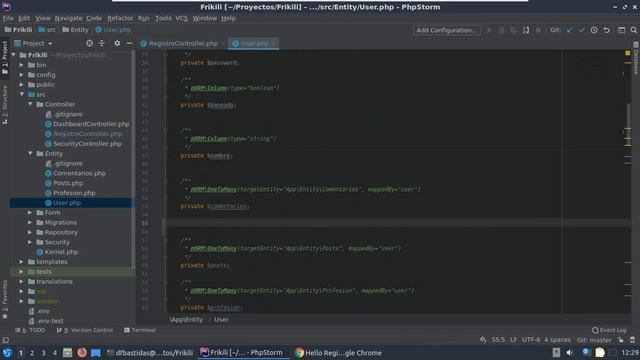Open the TODO tool window

click(x=30, y=330)
